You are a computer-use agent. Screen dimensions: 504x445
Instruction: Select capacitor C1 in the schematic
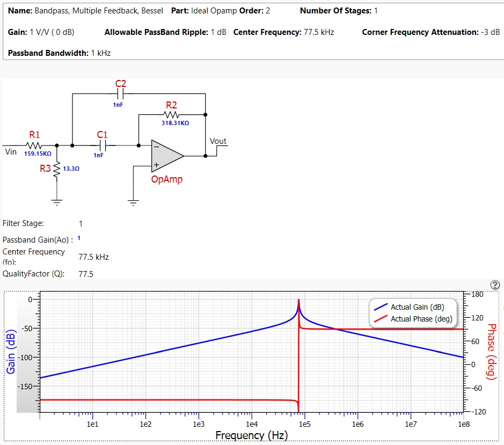(103, 145)
